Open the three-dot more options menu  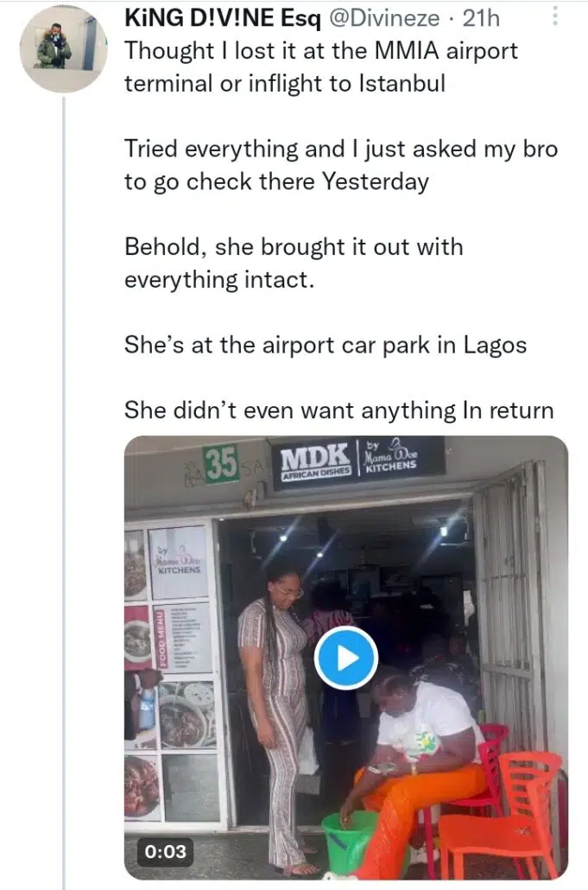tap(555, 16)
